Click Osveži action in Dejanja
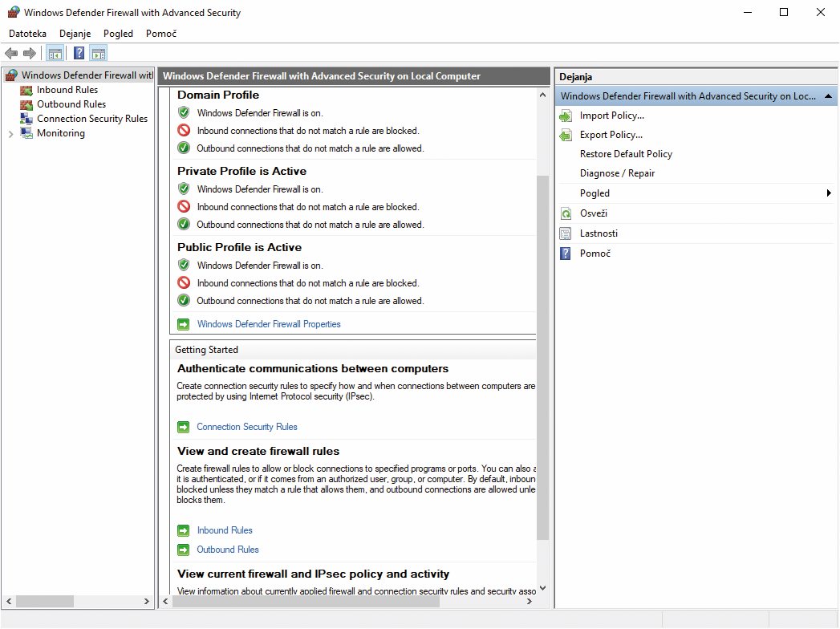 [594, 213]
